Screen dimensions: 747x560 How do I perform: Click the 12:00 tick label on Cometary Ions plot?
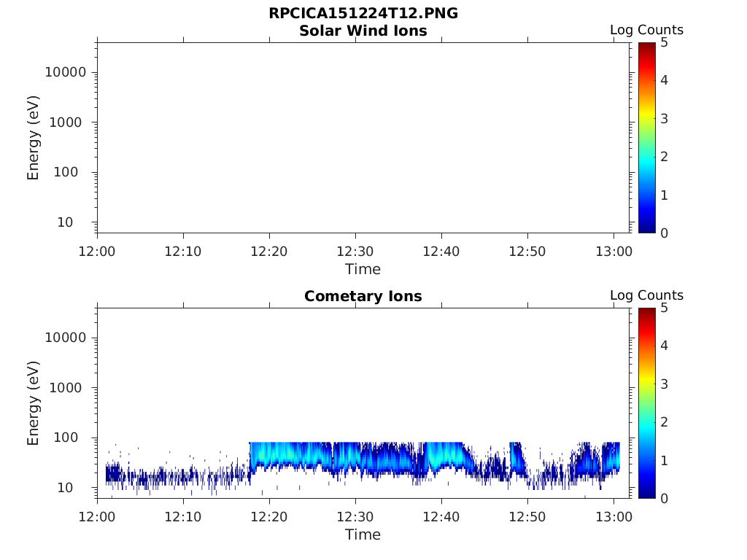[97, 517]
